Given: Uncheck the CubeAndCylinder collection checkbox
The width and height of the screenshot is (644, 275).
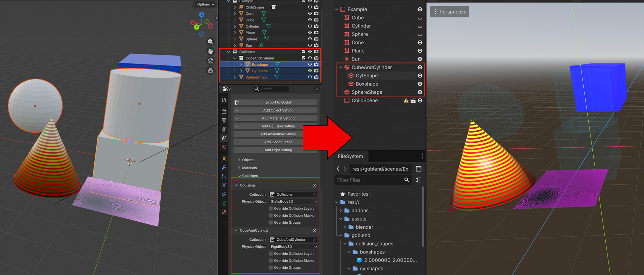Looking at the screenshot, I should pyautogui.click(x=304, y=58).
